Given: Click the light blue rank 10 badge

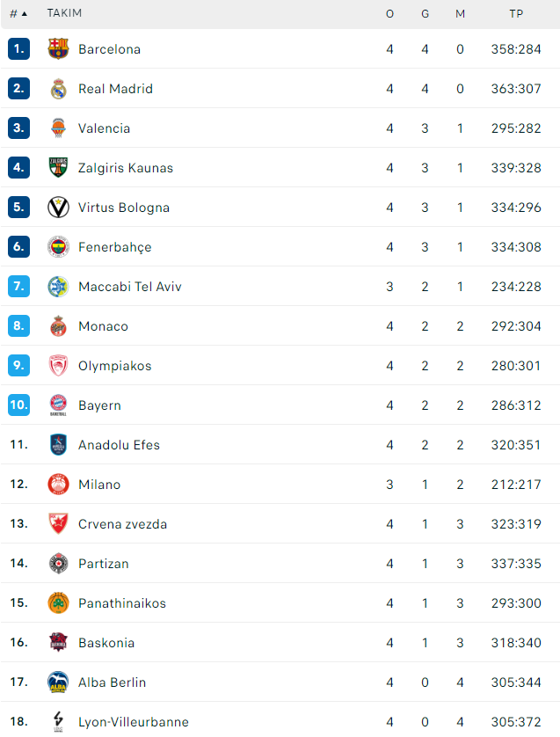Looking at the screenshot, I should (x=18, y=405).
